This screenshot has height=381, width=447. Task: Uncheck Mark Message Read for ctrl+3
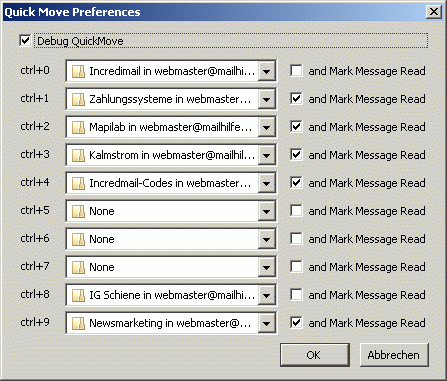click(x=296, y=155)
